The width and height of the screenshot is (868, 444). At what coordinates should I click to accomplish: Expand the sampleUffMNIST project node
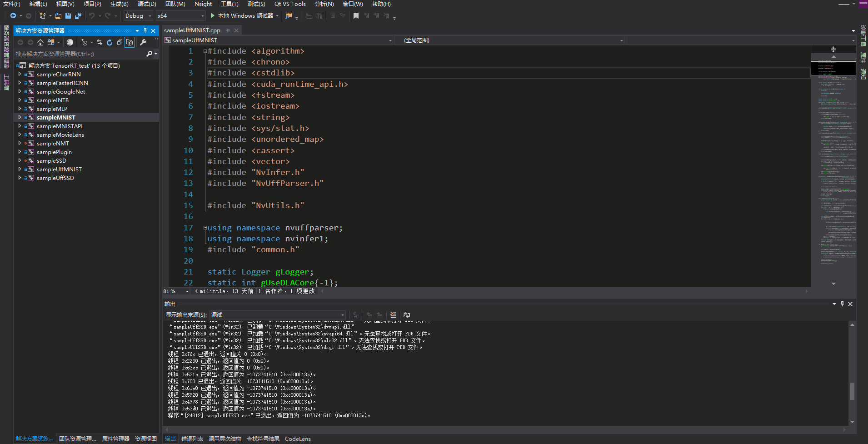pyautogui.click(x=20, y=169)
